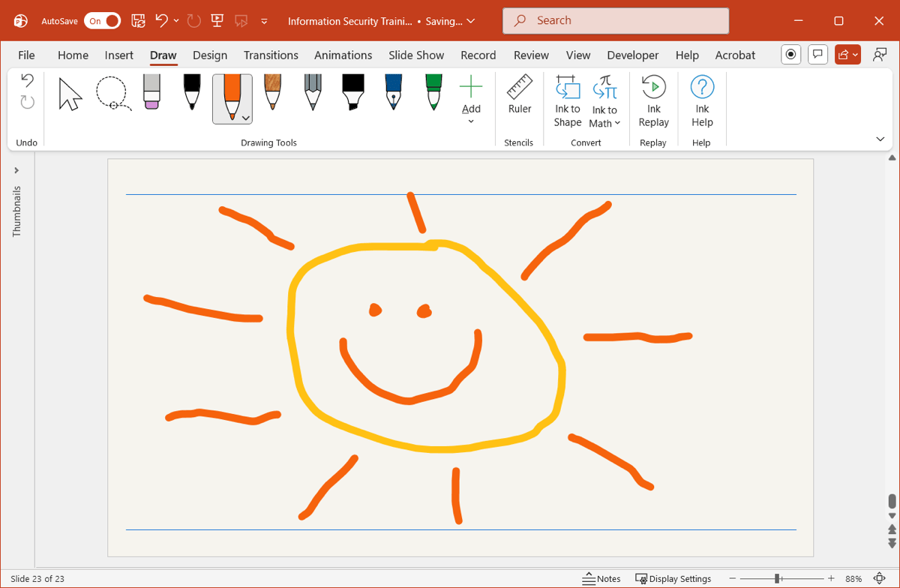
Task: Play the Ink Replay
Action: (653, 101)
